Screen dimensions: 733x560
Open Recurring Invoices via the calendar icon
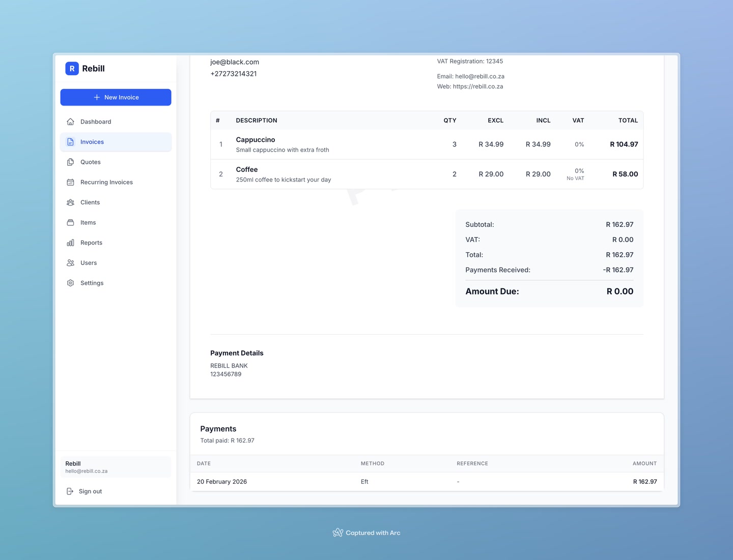click(x=70, y=182)
